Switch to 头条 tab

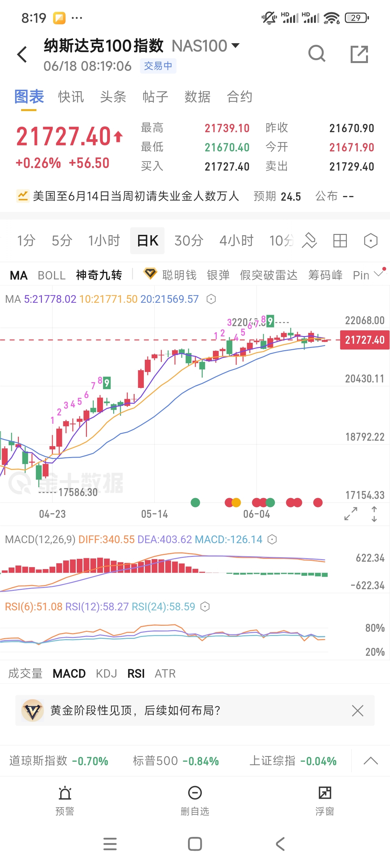point(113,97)
